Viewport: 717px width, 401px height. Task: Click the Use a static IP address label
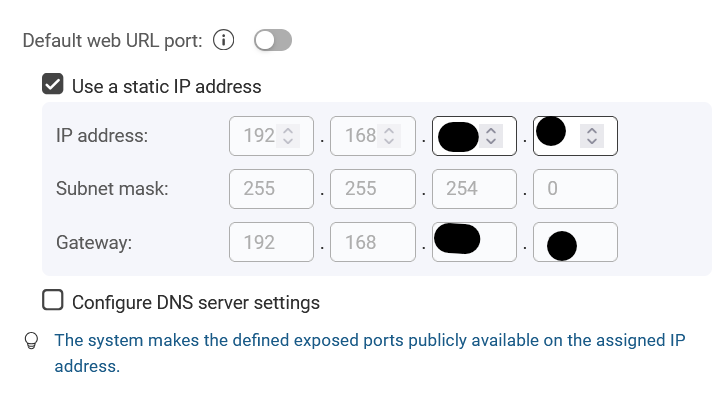pyautogui.click(x=166, y=87)
